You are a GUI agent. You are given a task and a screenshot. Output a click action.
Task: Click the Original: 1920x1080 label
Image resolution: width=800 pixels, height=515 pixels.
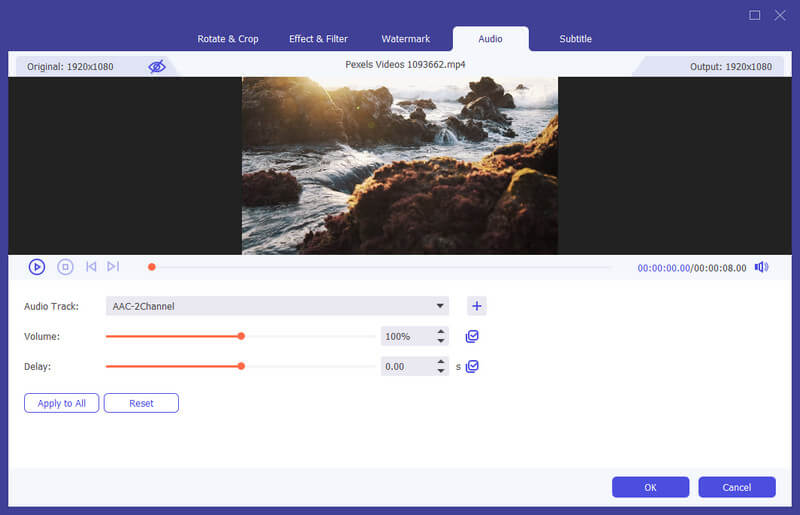tap(70, 66)
